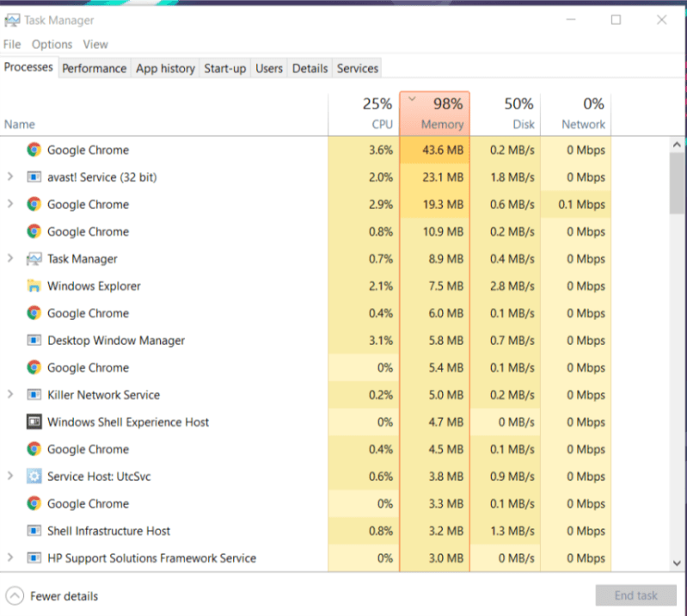Expand the Killer Network Service group

pos(10,394)
